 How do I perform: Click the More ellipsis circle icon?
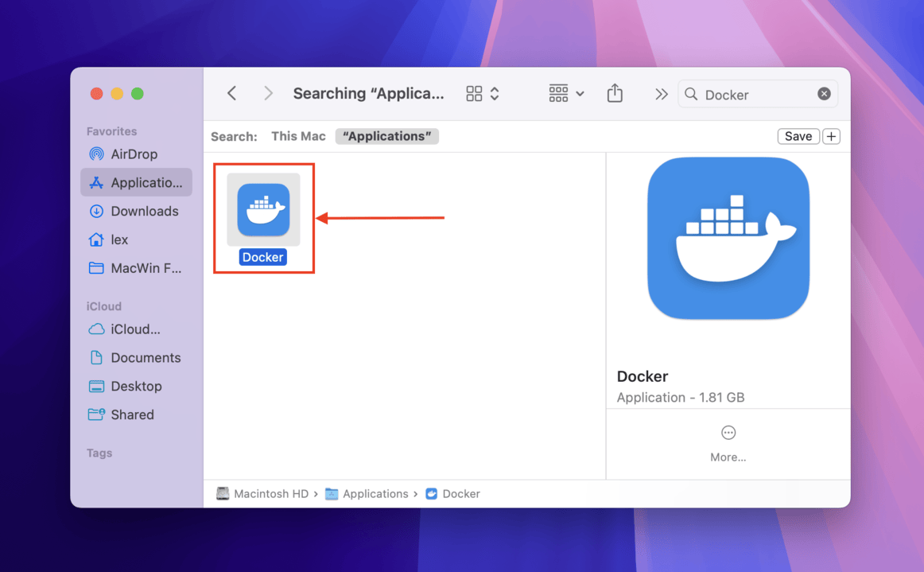click(x=728, y=433)
